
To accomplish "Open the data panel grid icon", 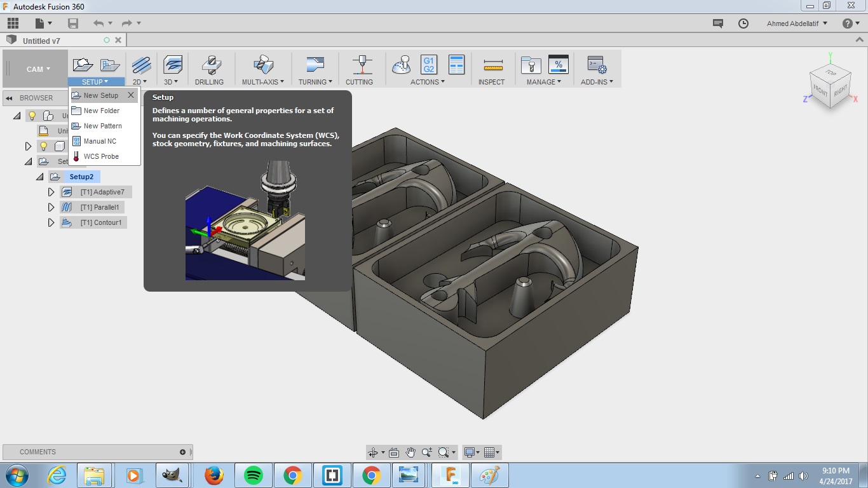I will click(13, 24).
